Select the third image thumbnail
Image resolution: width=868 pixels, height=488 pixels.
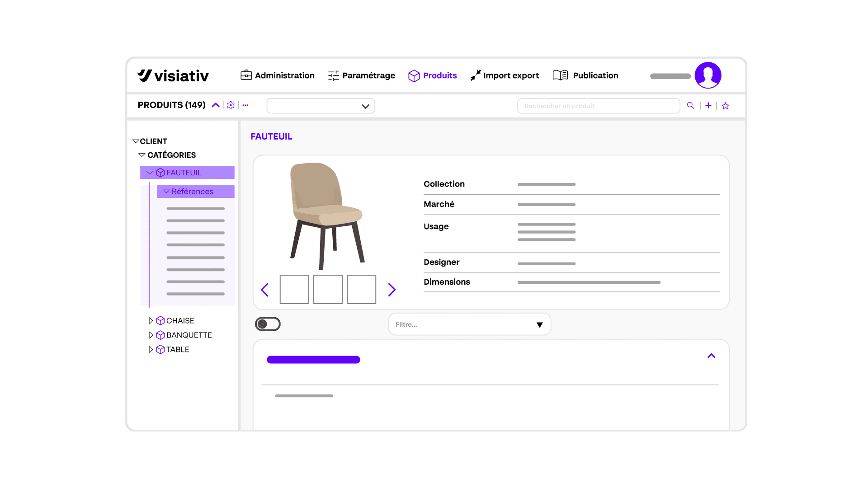(361, 289)
